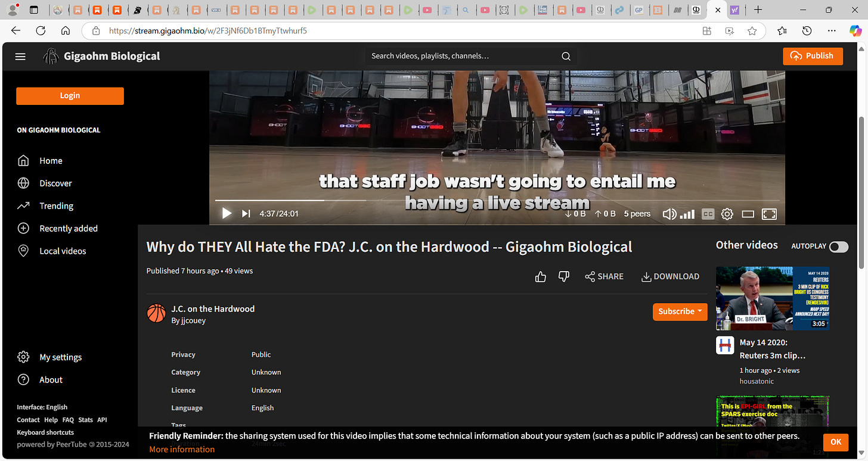Open Discover in sidebar

click(x=45, y=183)
